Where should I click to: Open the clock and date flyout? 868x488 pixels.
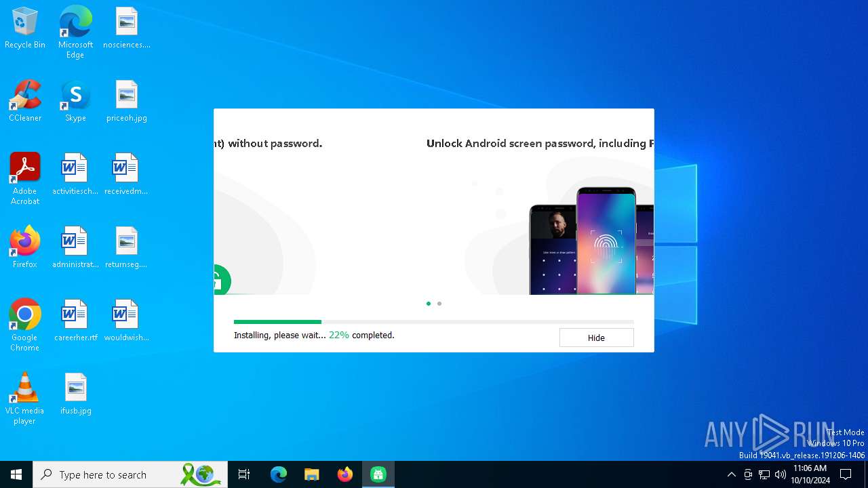pos(810,474)
